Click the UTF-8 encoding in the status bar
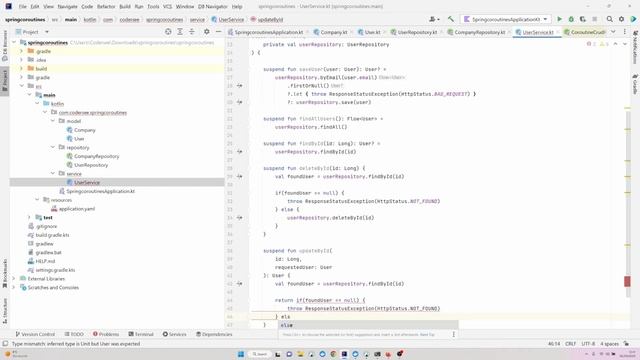The image size is (640, 360). tap(588, 344)
